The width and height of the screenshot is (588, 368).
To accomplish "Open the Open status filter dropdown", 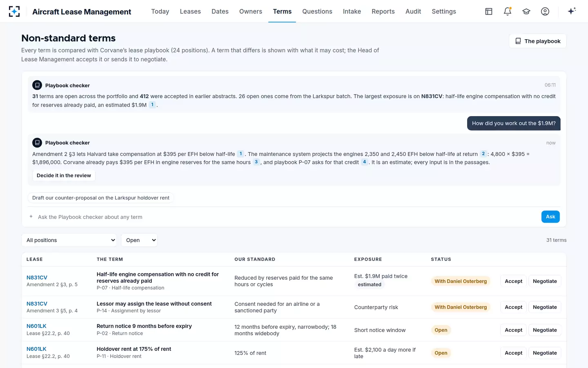I will (139, 240).
